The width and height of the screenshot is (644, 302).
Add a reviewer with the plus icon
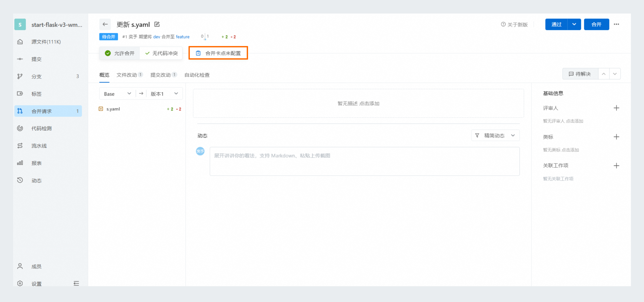click(616, 108)
